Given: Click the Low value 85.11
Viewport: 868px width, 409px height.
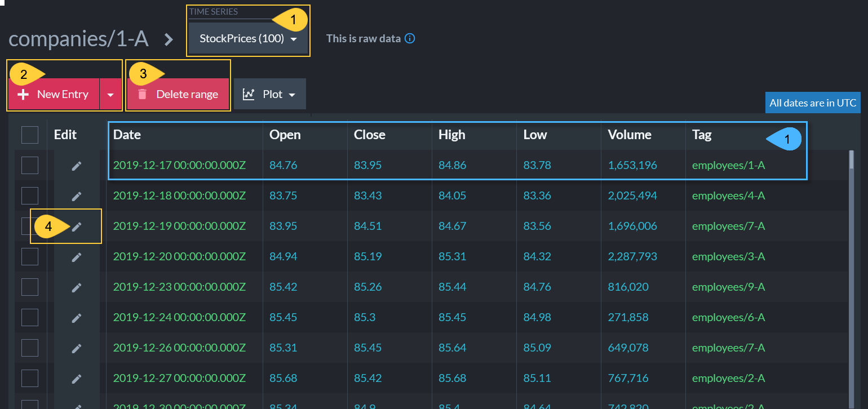Looking at the screenshot, I should (537, 379).
